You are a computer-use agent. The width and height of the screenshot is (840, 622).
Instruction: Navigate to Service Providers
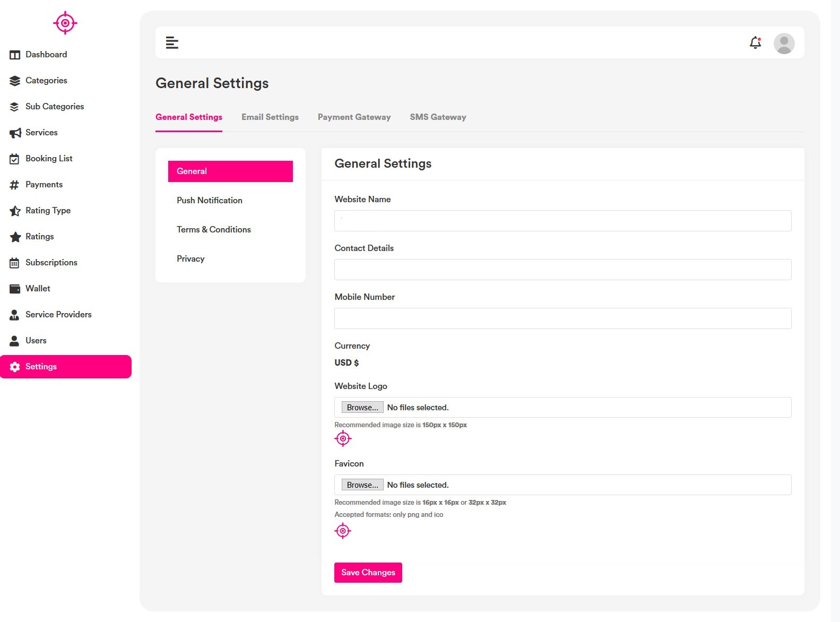click(x=58, y=315)
